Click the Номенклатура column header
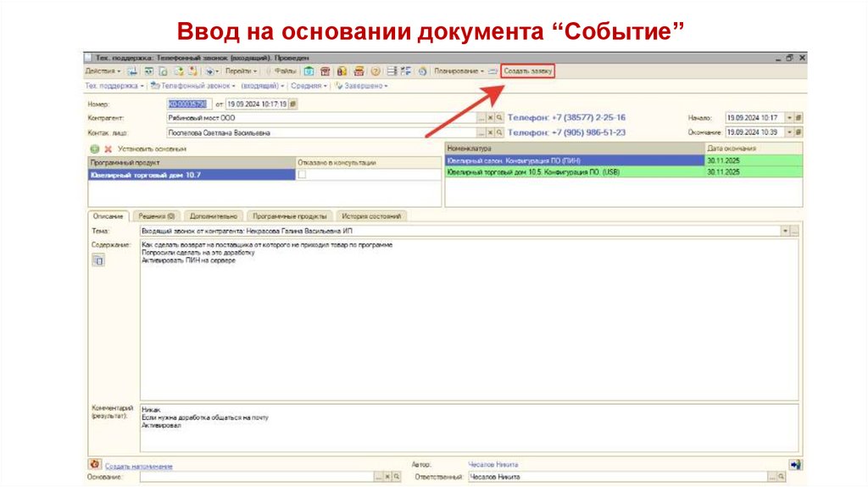 [575, 148]
